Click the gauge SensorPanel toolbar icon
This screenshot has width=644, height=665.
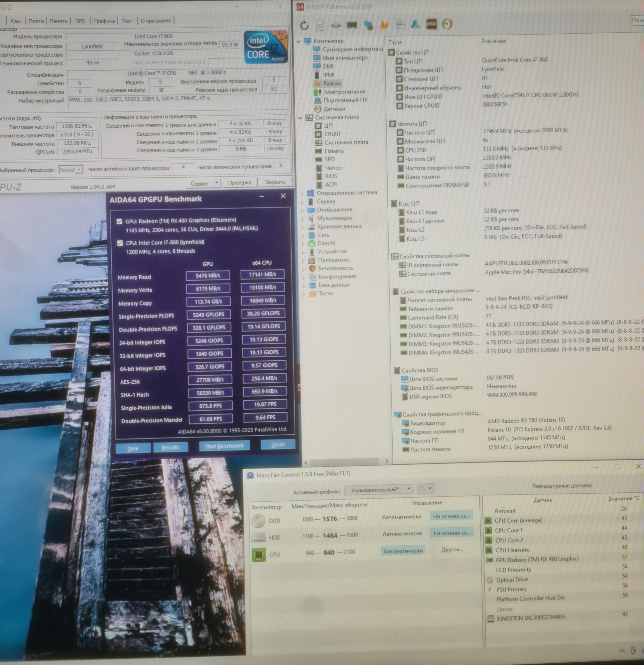click(447, 24)
